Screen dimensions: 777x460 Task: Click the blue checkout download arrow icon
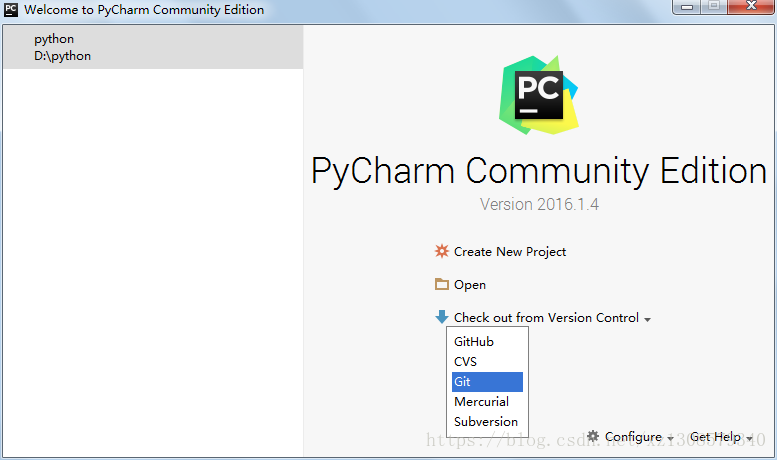(x=442, y=317)
